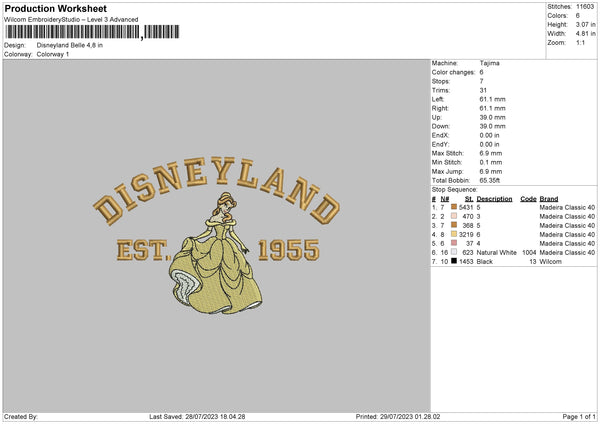Select the Wilcom EmbroideryStudio Level 3 Advanced text
Screen dimensions: 600x424
(71, 20)
